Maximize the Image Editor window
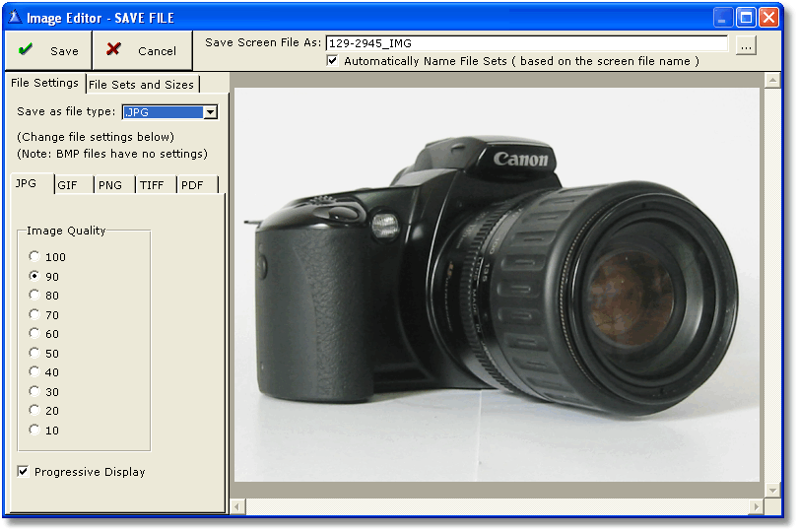 (x=746, y=18)
